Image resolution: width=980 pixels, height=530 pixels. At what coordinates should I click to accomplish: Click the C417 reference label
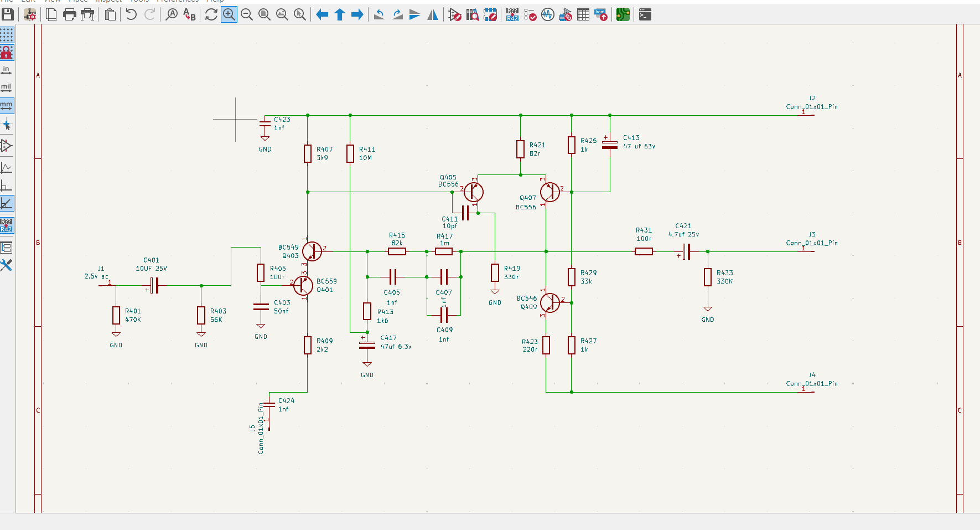[x=388, y=338]
